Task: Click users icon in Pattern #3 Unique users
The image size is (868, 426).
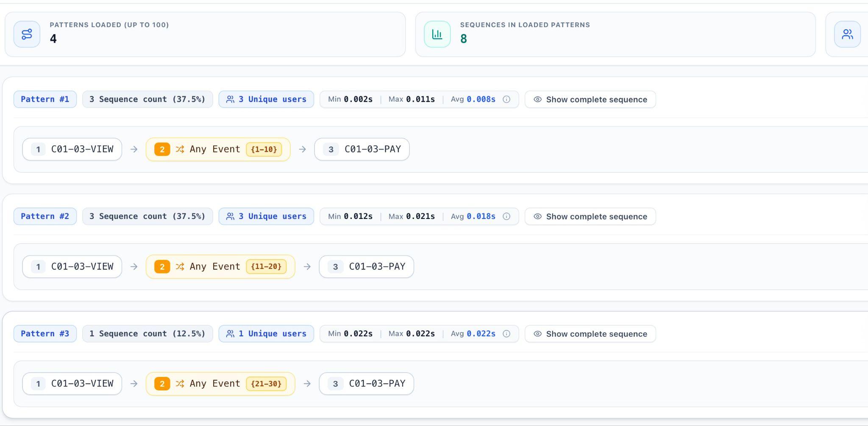Action: [230, 334]
